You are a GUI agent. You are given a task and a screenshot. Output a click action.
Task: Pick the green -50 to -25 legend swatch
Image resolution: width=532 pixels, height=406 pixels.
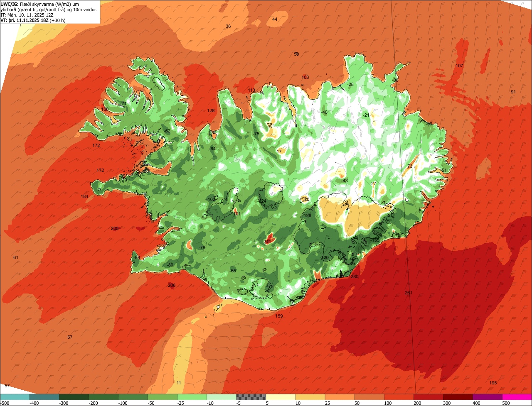pos(162,397)
